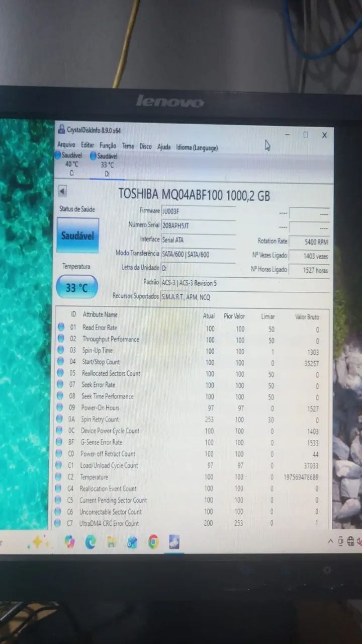Click the Modo Transferência SATA/600 field
The image size is (362, 644).
coord(198,255)
